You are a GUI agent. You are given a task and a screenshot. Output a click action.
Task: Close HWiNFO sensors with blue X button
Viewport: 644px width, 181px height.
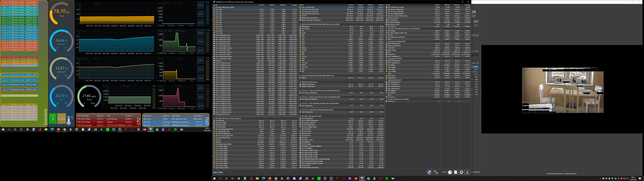(x=467, y=172)
